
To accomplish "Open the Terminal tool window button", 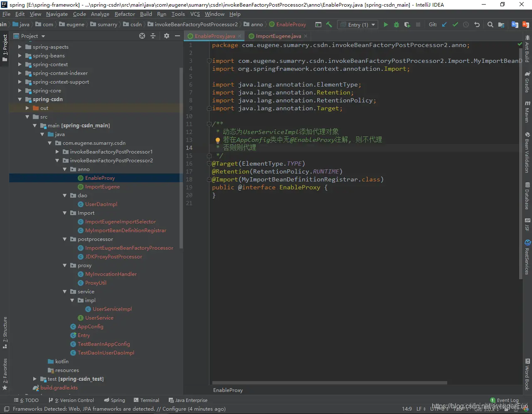I will (146, 400).
